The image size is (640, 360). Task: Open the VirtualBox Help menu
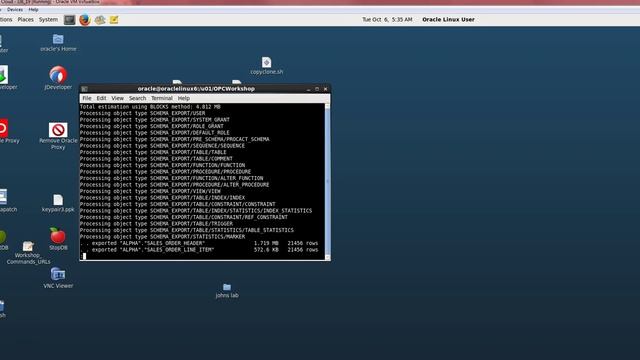[33, 9]
